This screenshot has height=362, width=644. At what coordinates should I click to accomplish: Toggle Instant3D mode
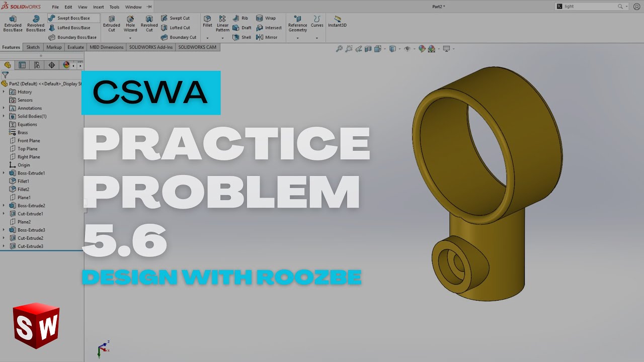point(337,22)
